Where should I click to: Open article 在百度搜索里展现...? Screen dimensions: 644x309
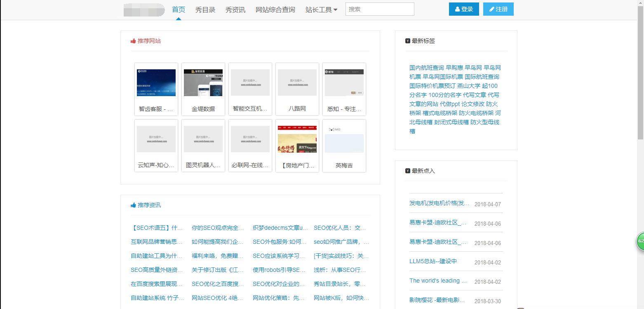(x=157, y=284)
